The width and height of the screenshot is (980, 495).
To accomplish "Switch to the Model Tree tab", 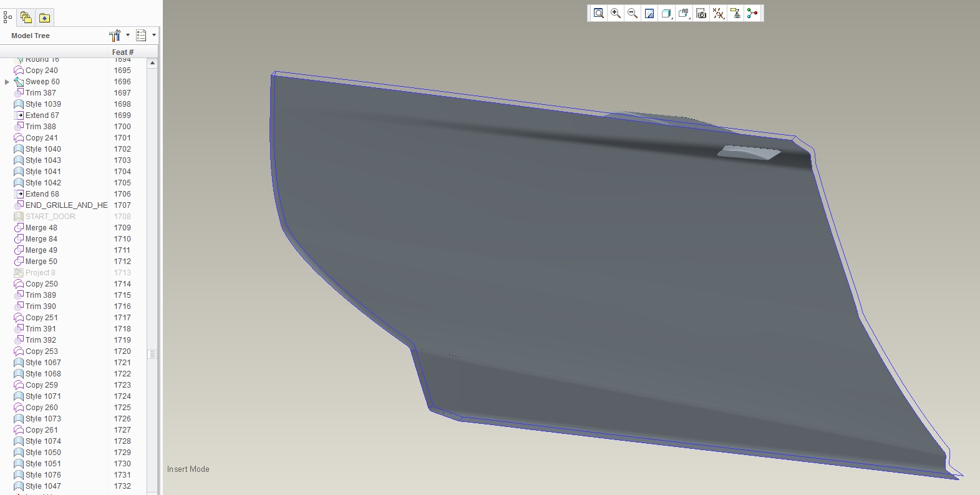I will (x=7, y=17).
